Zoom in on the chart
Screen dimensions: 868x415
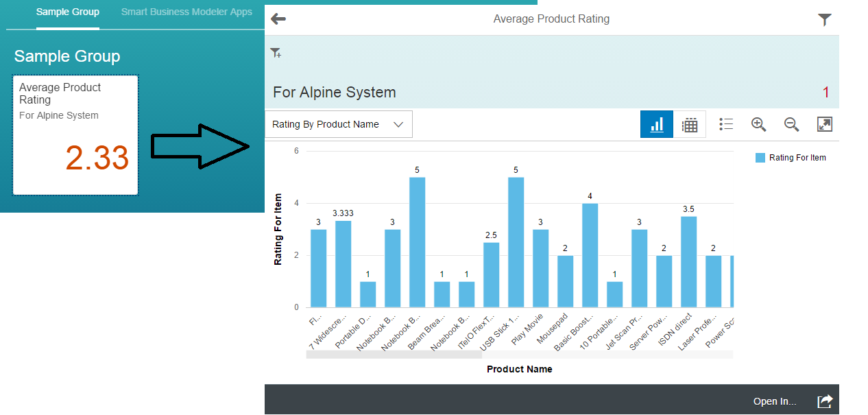758,124
